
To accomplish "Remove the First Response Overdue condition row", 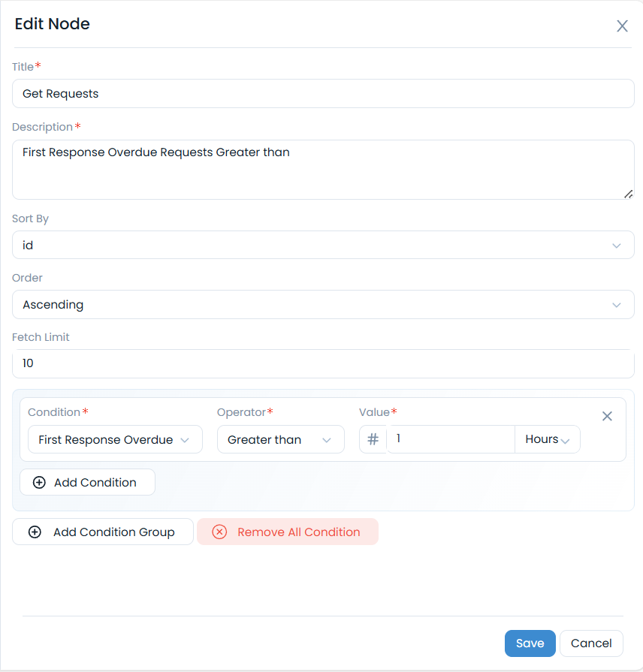I will point(608,416).
